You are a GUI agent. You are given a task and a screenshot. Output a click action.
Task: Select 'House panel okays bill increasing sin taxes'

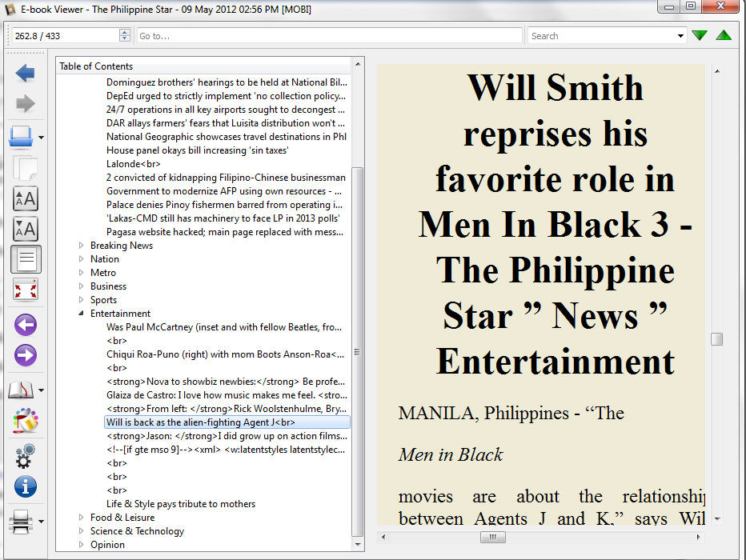[197, 150]
